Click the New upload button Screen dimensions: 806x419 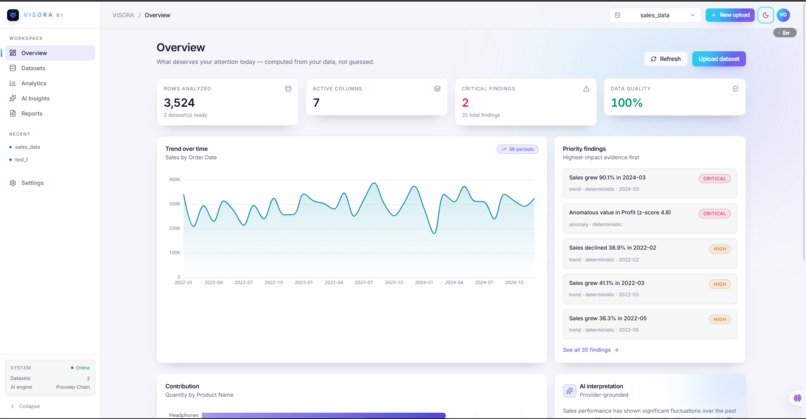pos(730,15)
